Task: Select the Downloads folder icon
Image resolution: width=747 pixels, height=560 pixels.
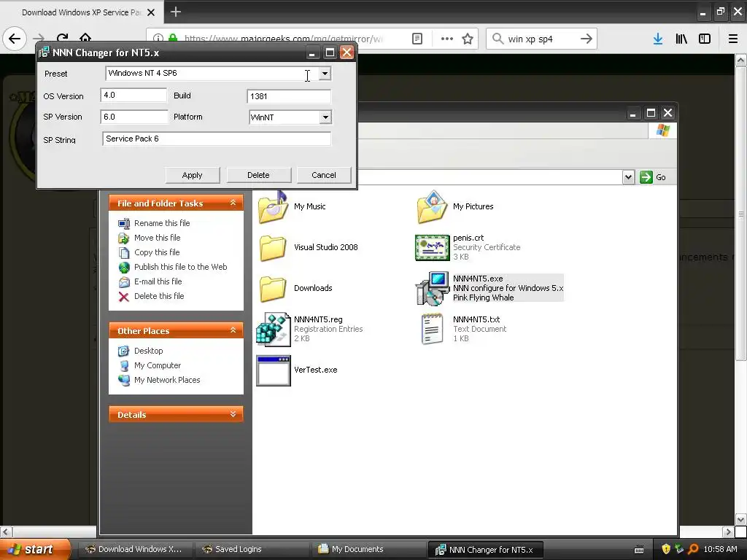Action: click(273, 289)
